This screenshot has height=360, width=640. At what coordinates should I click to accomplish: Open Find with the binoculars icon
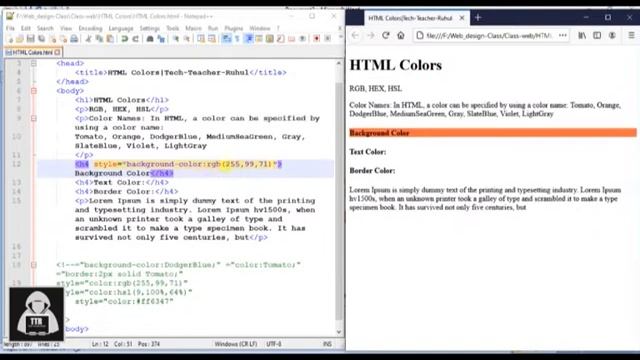(x=150, y=39)
